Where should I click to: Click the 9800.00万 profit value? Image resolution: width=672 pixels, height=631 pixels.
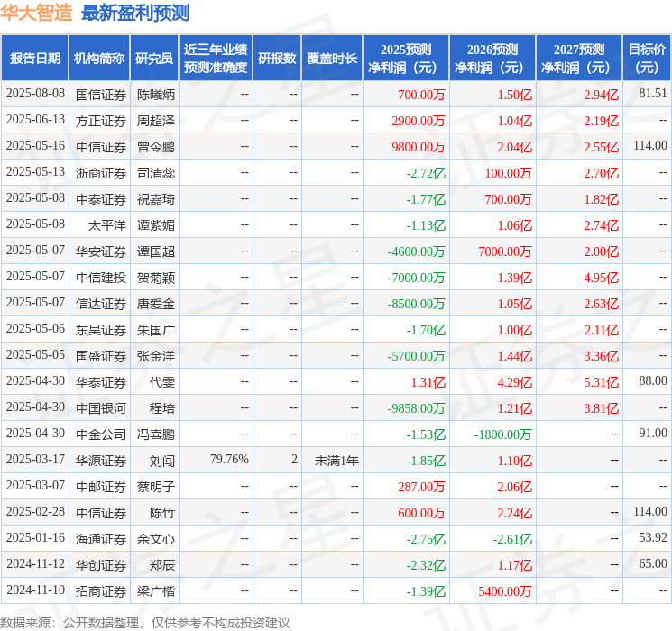point(419,147)
